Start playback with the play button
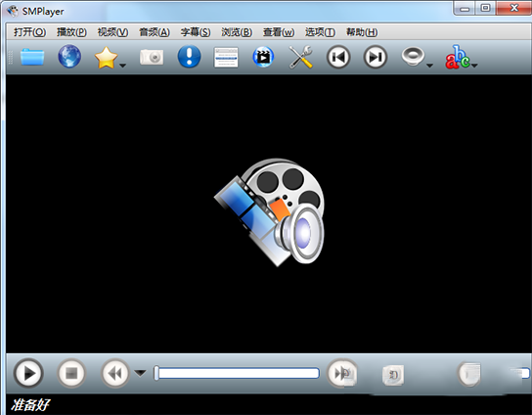This screenshot has width=532, height=415. [28, 373]
